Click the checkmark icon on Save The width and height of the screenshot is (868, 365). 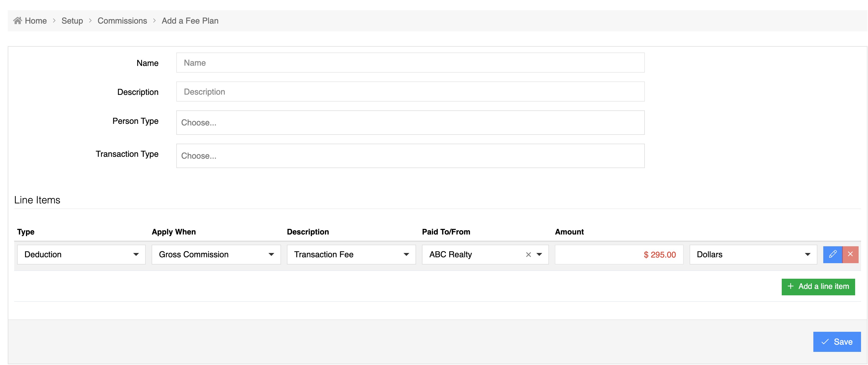[x=825, y=342]
